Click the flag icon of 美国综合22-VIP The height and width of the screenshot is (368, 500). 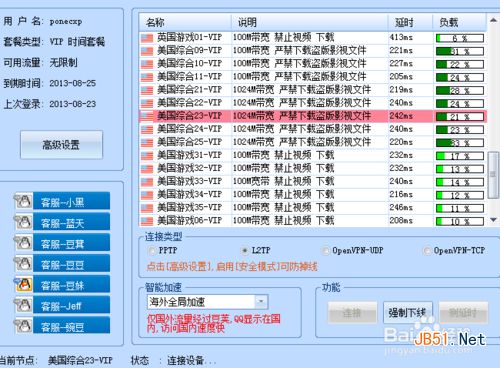(x=147, y=103)
